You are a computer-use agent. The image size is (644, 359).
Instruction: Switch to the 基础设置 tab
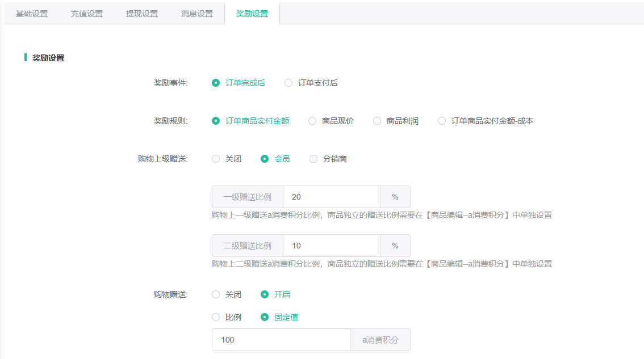tap(32, 14)
